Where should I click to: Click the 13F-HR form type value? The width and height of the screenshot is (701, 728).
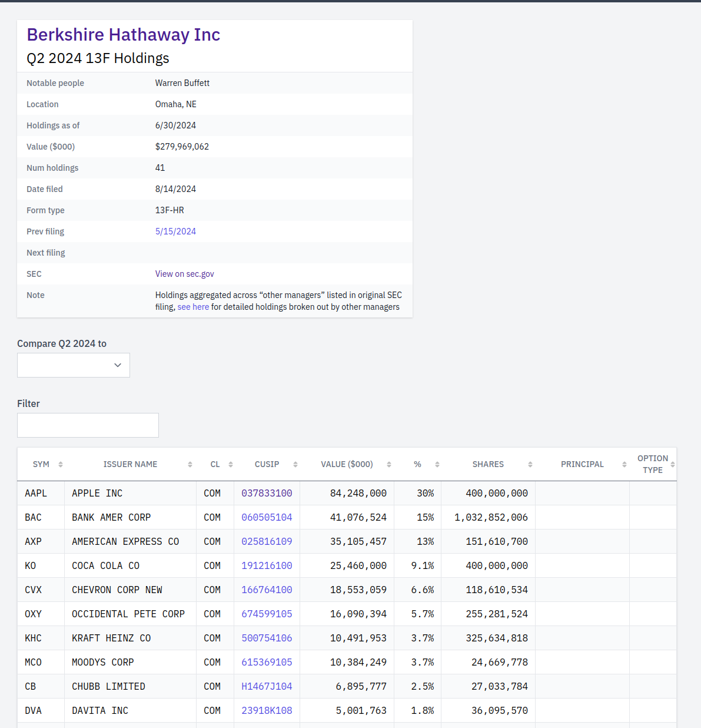pos(170,210)
